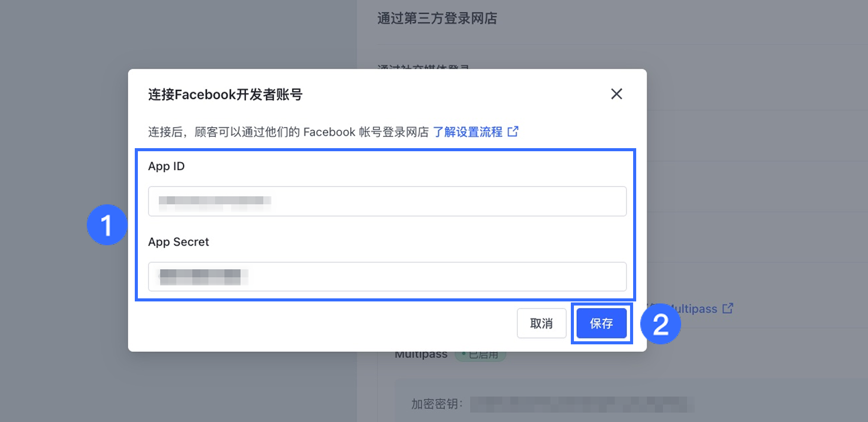Click the dialog title 连接Facebook开发者账号
The width and height of the screenshot is (868, 422).
click(x=225, y=95)
